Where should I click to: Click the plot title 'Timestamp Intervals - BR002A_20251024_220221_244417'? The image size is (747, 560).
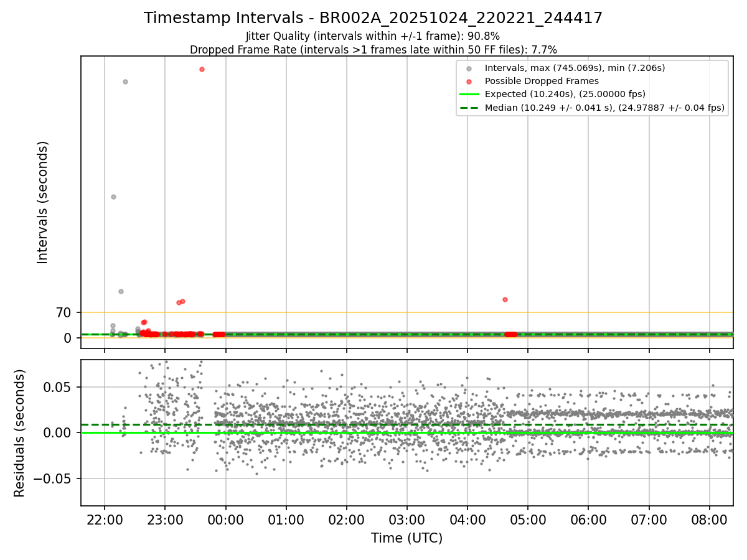[373, 18]
